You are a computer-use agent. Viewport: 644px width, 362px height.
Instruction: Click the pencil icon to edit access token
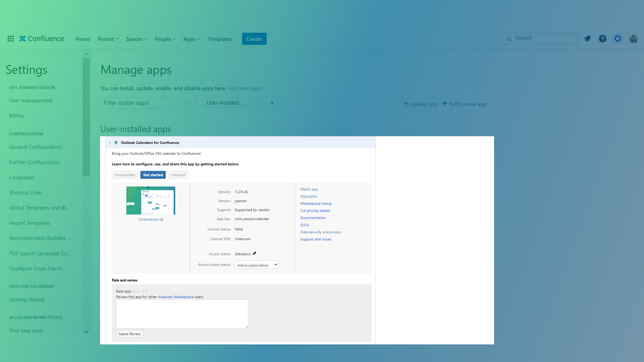(255, 253)
